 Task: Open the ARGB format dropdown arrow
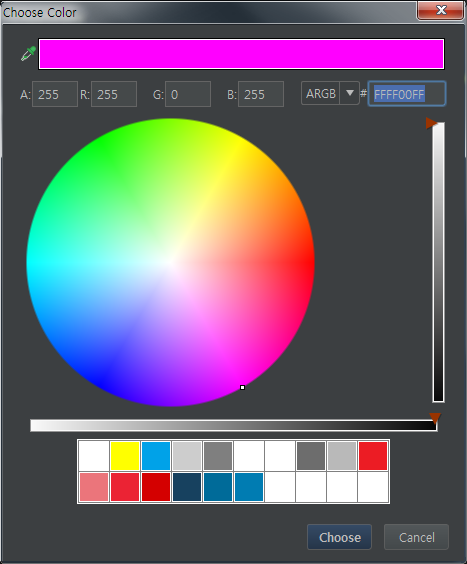350,93
